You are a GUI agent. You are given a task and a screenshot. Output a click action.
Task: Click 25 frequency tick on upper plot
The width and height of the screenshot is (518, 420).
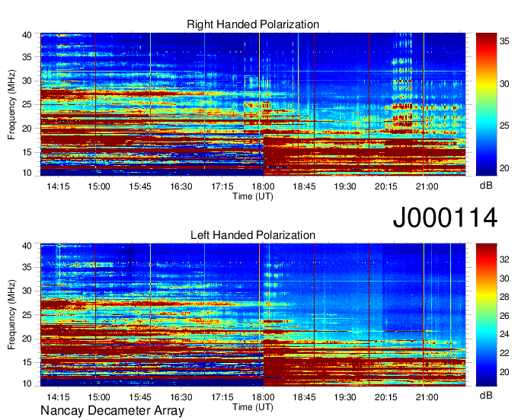tap(27, 104)
